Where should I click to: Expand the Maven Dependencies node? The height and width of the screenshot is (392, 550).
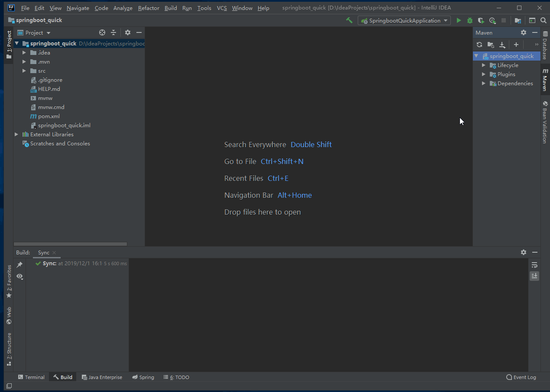point(484,84)
